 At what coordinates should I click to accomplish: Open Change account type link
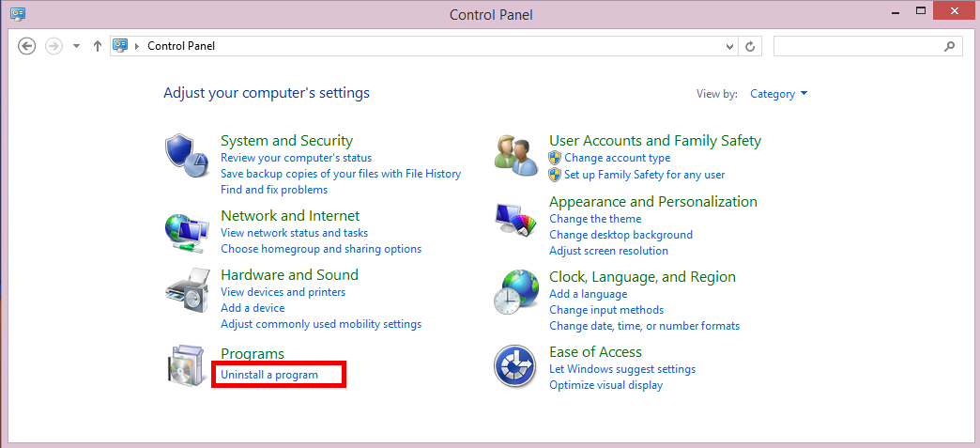(x=617, y=158)
